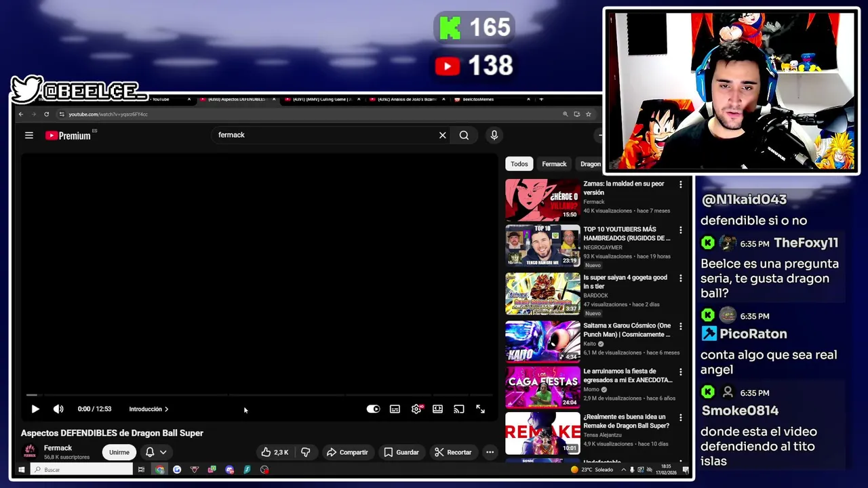Screen dimensions: 868x488
Task: Clear the search text with the X icon
Action: 442,136
